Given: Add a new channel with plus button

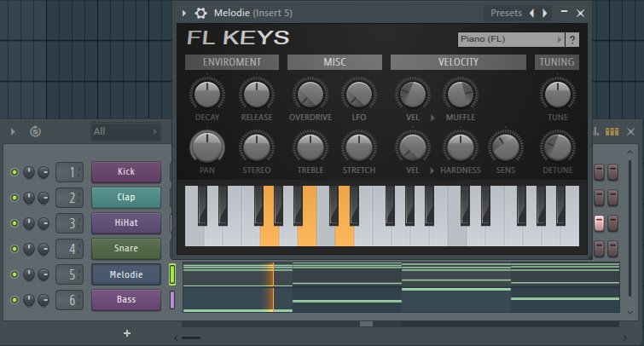Looking at the screenshot, I should (127, 333).
